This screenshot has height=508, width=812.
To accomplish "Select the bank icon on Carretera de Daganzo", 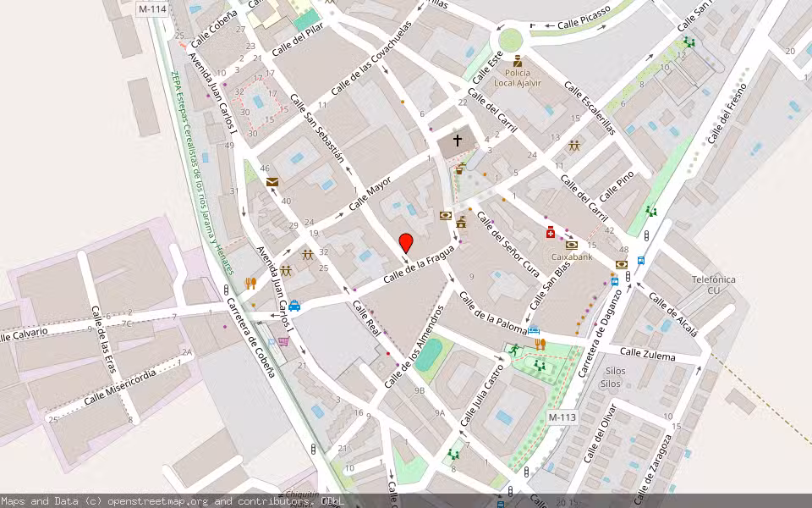I will click(x=622, y=264).
